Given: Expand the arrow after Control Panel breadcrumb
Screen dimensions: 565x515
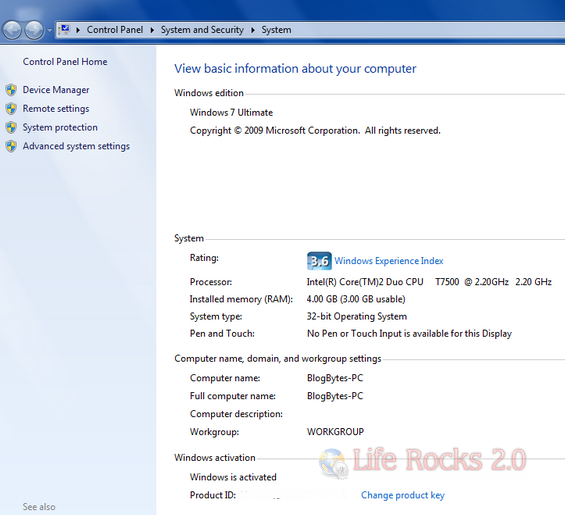Looking at the screenshot, I should tap(152, 30).
